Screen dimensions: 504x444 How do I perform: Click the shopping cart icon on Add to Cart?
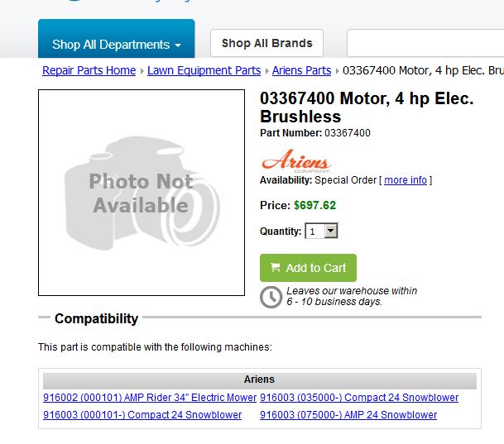point(275,267)
